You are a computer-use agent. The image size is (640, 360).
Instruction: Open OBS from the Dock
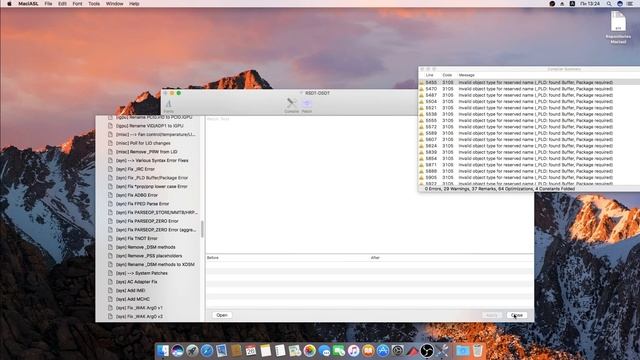tap(427, 351)
